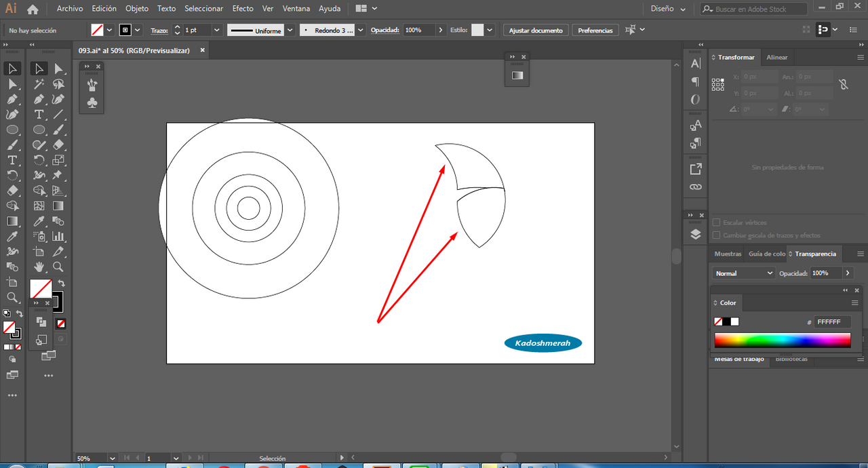Click the Transparencia opacity 100% field
Image resolution: width=868 pixels, height=468 pixels.
pyautogui.click(x=826, y=273)
